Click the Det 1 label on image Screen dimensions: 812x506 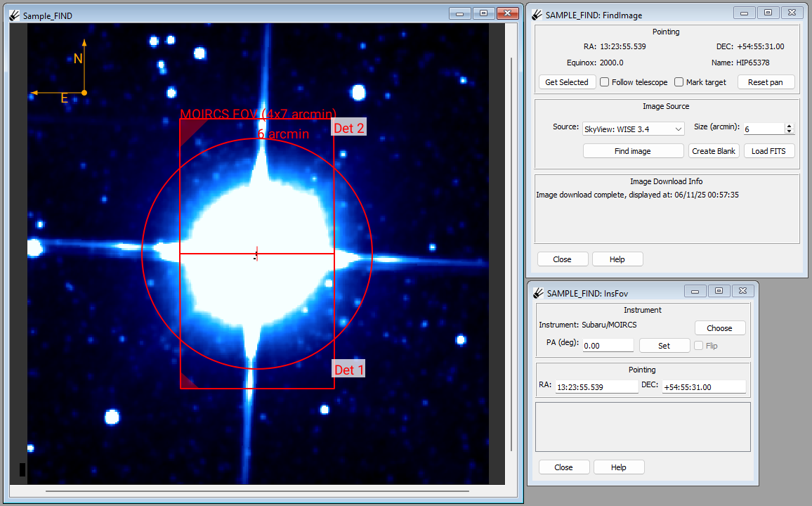348,369
